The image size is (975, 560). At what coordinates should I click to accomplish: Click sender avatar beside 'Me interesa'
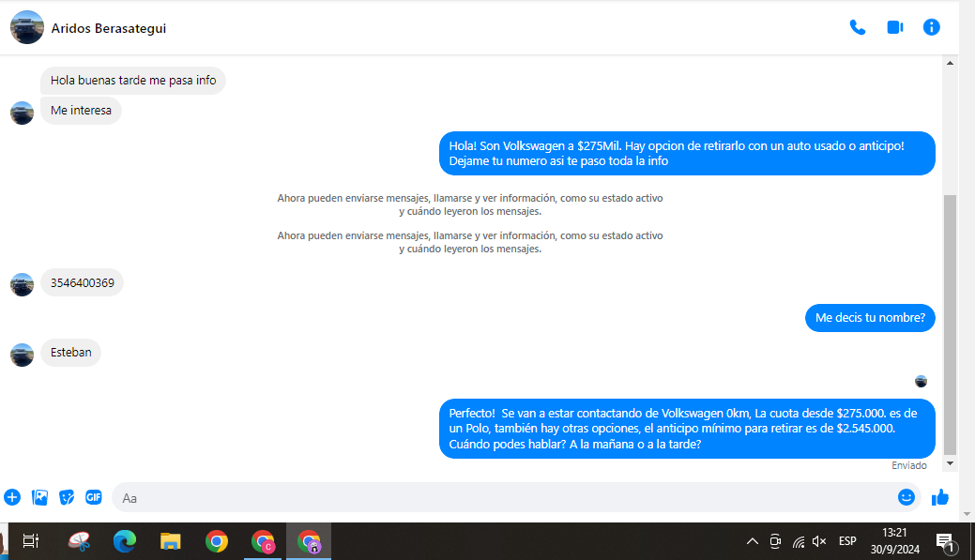(x=22, y=114)
